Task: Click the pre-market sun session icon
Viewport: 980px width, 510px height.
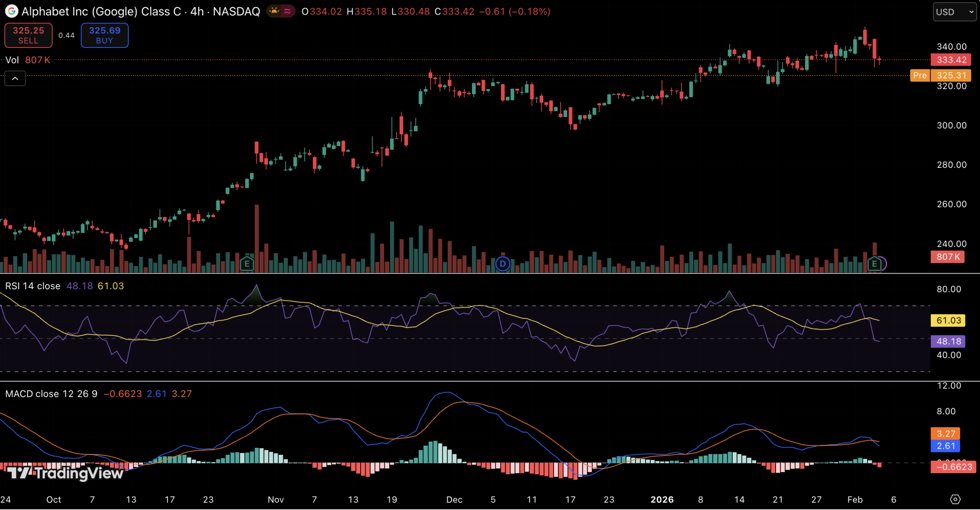Action: coord(274,11)
